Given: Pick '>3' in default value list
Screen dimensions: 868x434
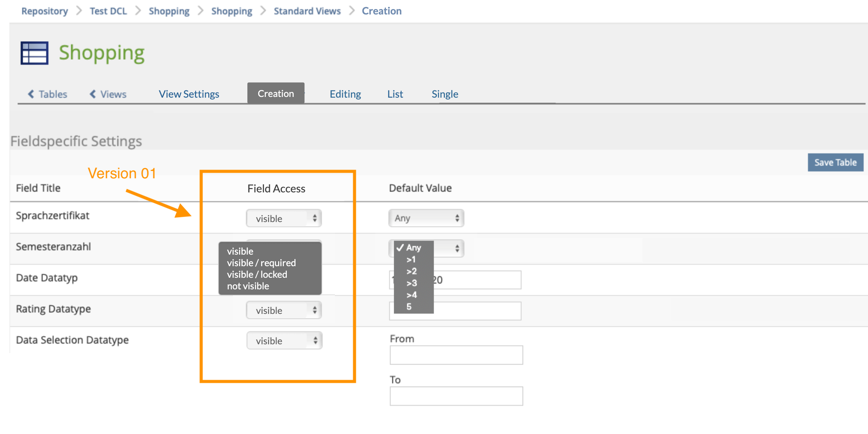Looking at the screenshot, I should click(412, 283).
